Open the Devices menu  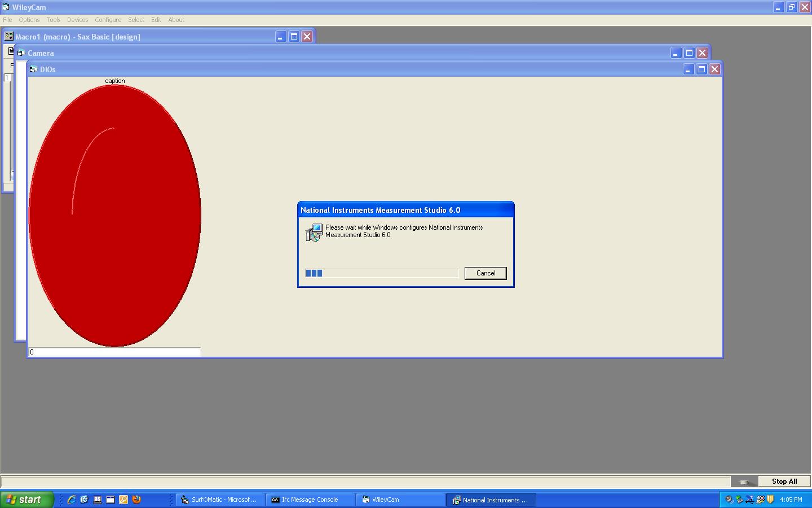click(77, 20)
